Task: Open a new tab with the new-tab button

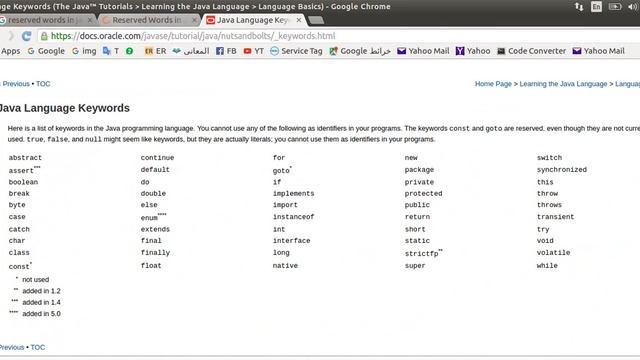Action: (x=316, y=20)
